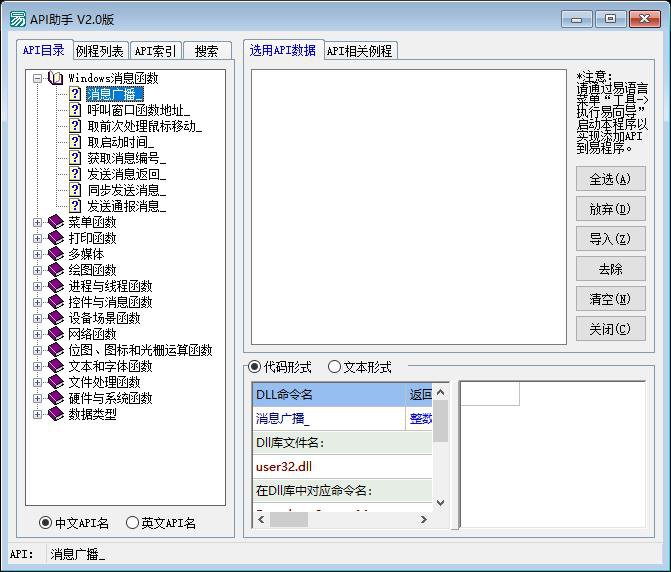Screen dimensions: 671x572
Task: Click the question-mark icon beside 发送通报消息_
Action: (x=75, y=206)
